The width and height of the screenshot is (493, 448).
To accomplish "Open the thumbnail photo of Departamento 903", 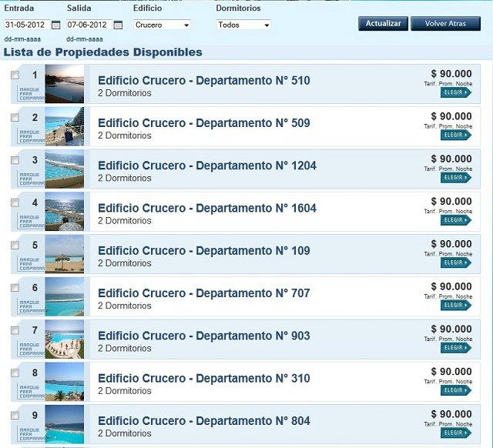I will click(65, 339).
